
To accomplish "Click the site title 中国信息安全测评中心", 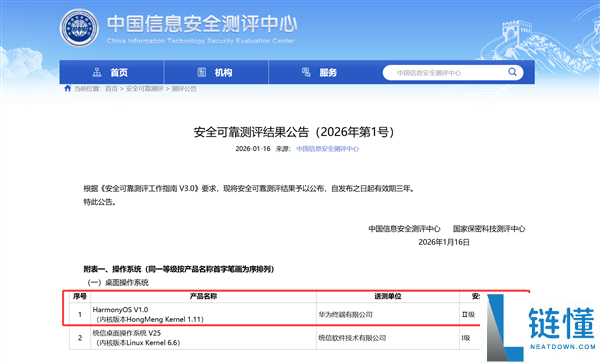I will click(x=202, y=23).
